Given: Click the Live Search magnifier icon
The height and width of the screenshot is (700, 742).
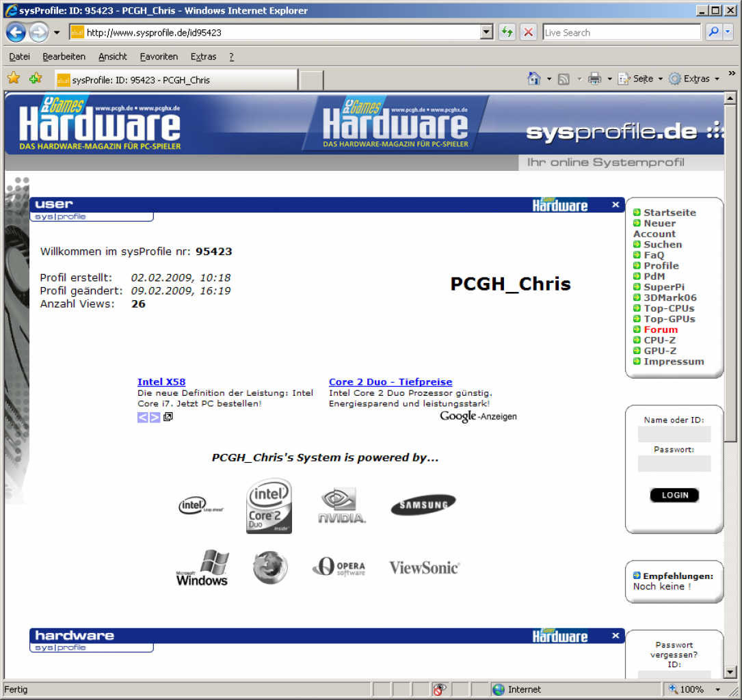Looking at the screenshot, I should [x=713, y=32].
